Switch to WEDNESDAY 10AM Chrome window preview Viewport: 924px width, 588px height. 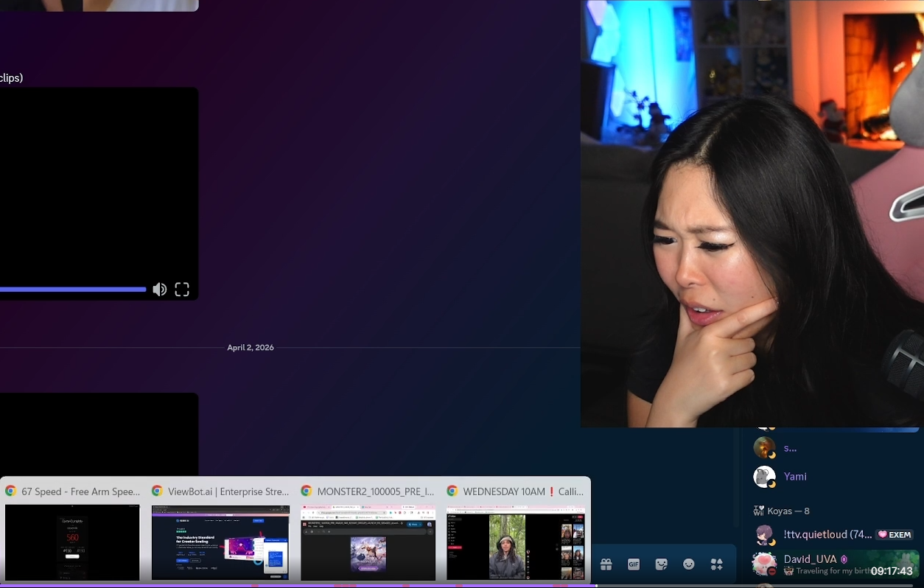point(516,542)
